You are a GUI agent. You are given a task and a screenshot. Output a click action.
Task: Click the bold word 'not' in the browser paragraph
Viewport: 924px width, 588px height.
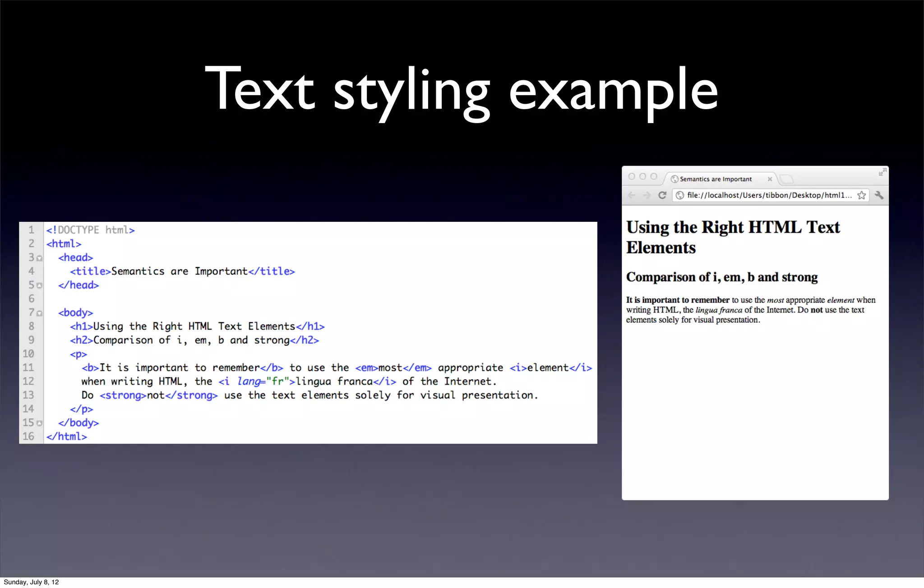(x=817, y=310)
